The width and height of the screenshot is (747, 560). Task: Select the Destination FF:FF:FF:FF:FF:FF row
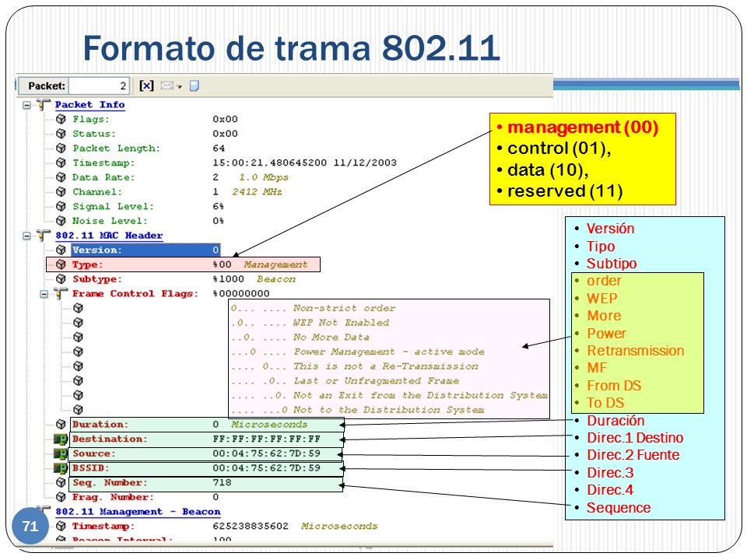[207, 439]
